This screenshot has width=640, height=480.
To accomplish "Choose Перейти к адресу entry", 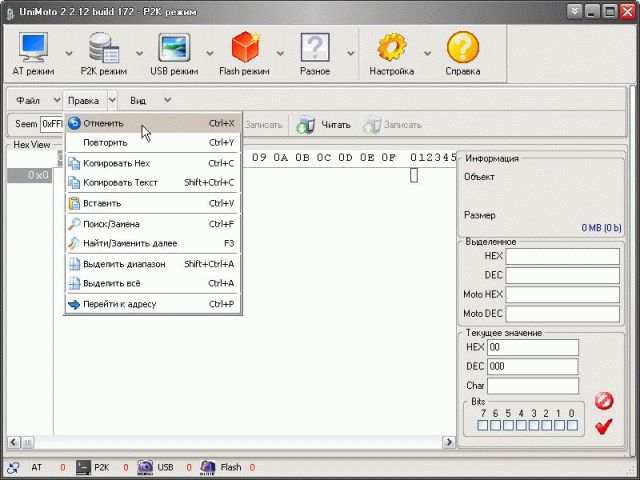I will pyautogui.click(x=153, y=304).
